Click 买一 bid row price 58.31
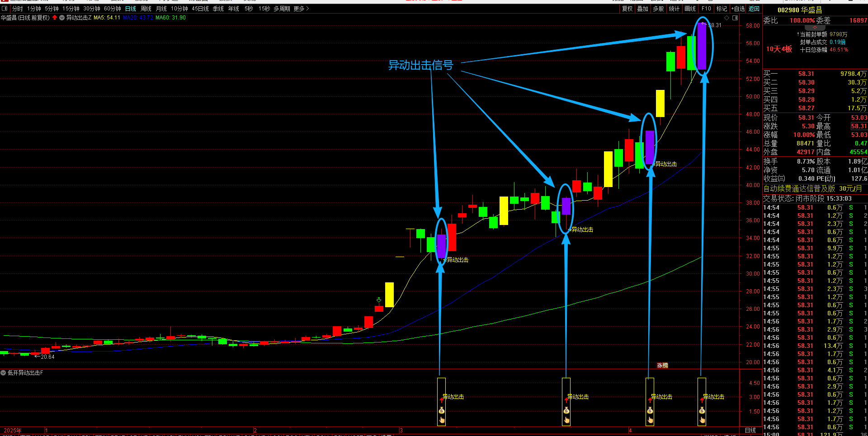 806,74
